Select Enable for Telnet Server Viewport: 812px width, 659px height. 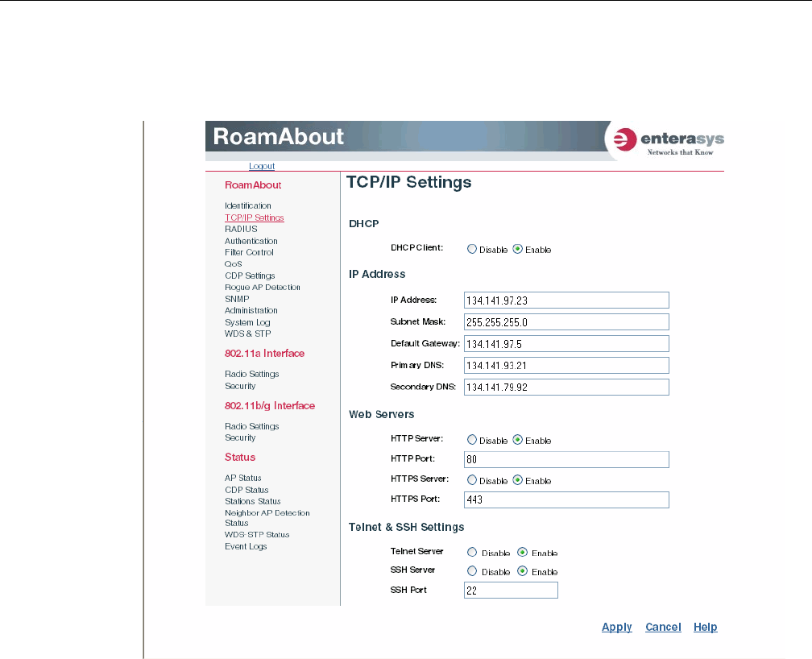523,553
